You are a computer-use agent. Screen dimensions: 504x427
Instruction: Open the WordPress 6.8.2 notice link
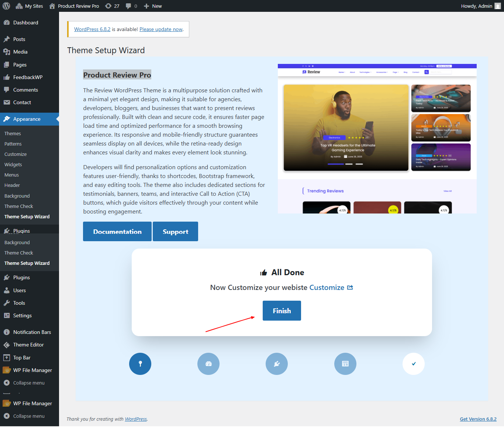[x=92, y=29]
